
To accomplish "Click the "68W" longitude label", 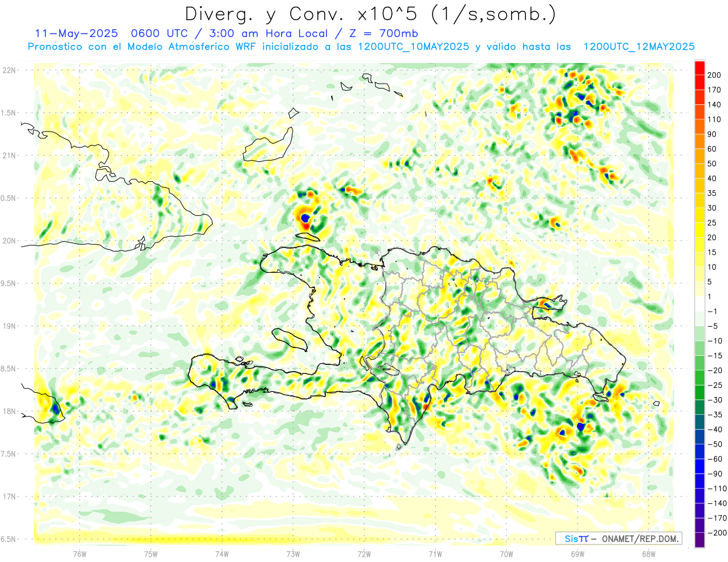I will (x=649, y=554).
